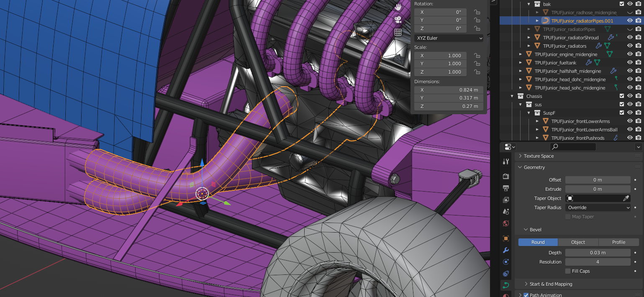Click the properties search field
Image resolution: width=644 pixels, height=297 pixels.
(x=573, y=147)
